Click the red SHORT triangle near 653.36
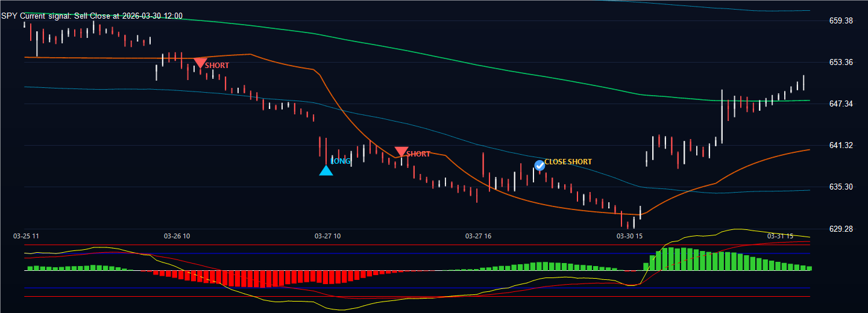The width and height of the screenshot is (868, 313). 201,63
